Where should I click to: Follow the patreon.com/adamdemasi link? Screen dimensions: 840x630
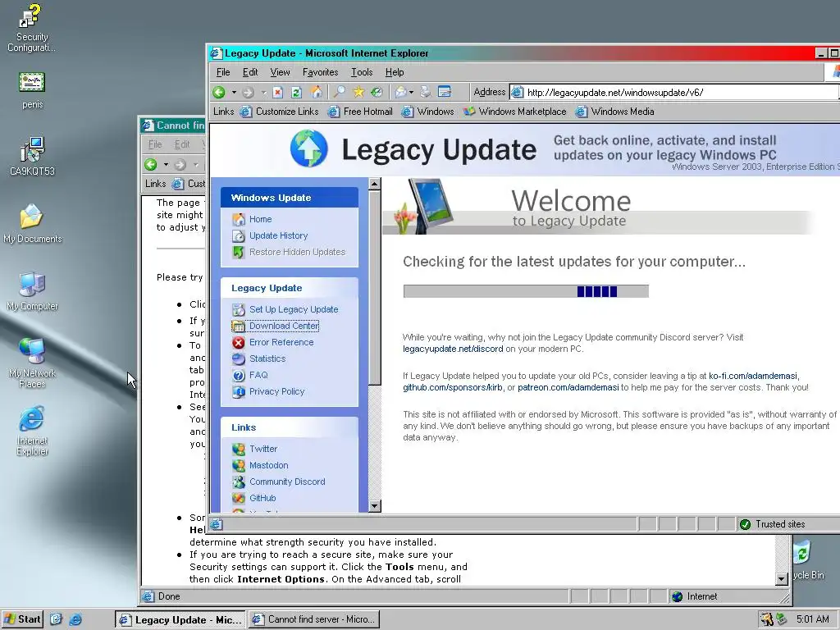click(568, 387)
